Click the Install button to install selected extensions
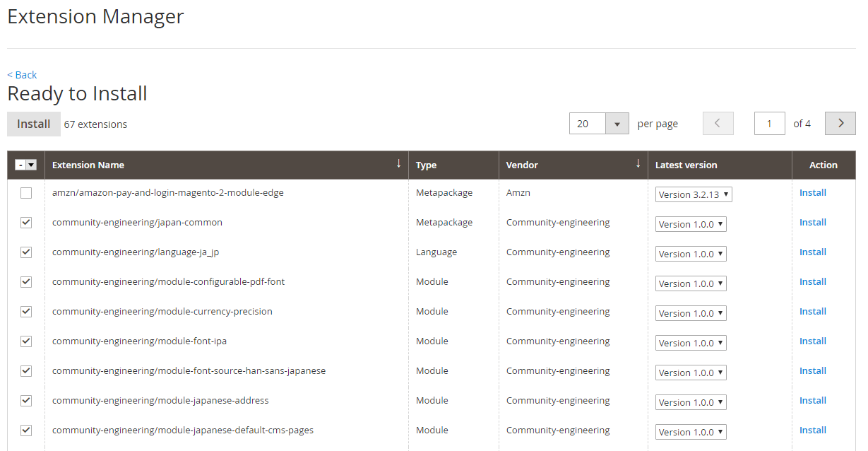This screenshot has height=451, width=868. click(33, 123)
